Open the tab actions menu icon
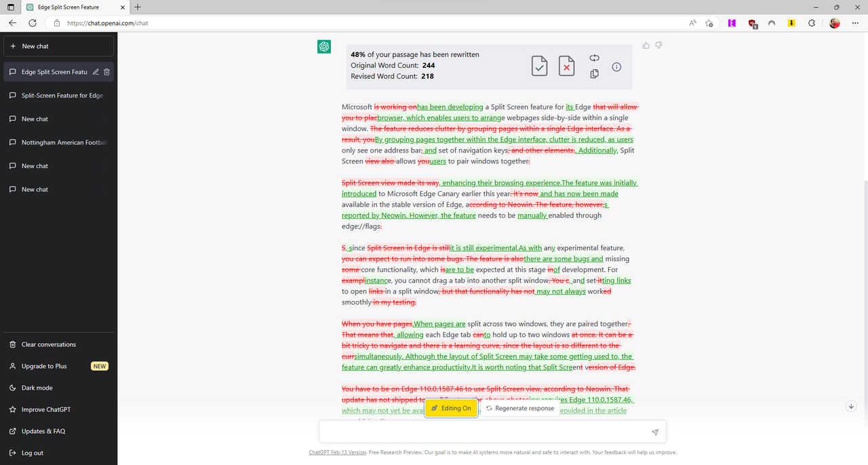Screen dimensions: 868x465 coord(10,7)
